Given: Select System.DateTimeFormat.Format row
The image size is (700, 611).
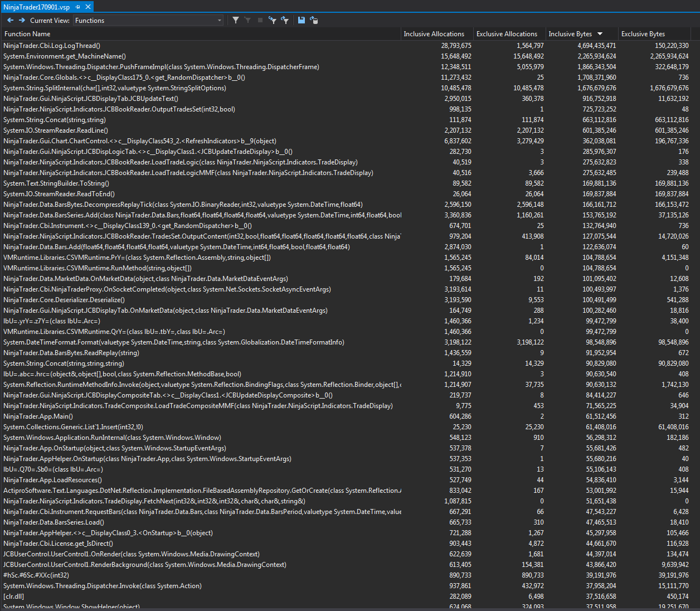Looking at the screenshot, I should point(346,342).
